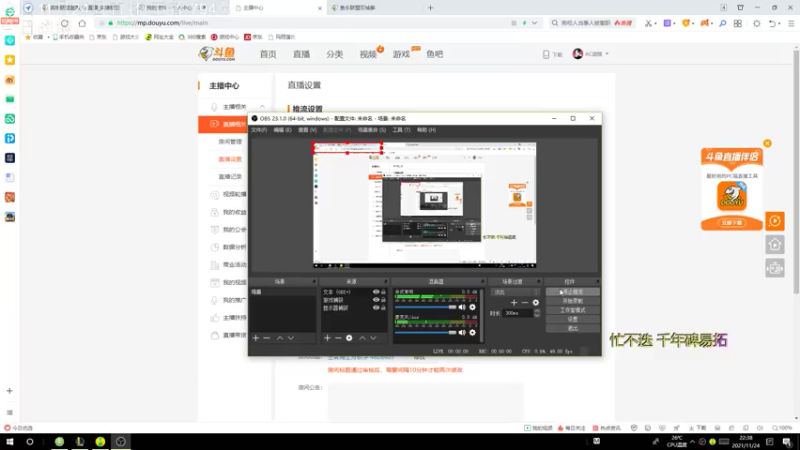The image size is (800, 450).
Task: Mute mic/Aux speaker icon
Action: [x=462, y=333]
